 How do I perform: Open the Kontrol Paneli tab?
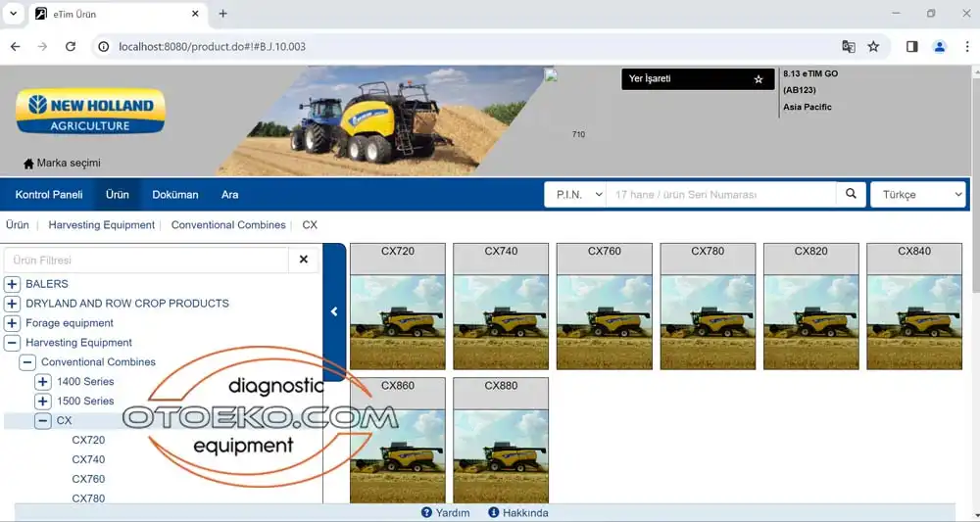coord(49,195)
